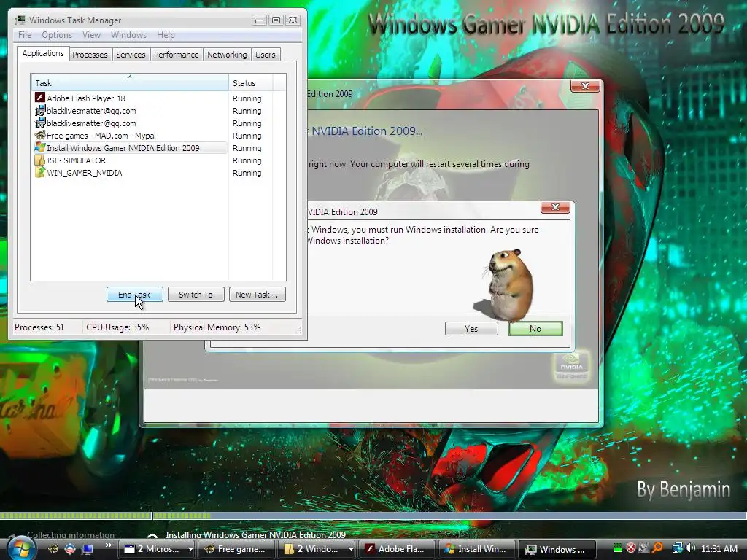Open the Performance tab

point(177,55)
